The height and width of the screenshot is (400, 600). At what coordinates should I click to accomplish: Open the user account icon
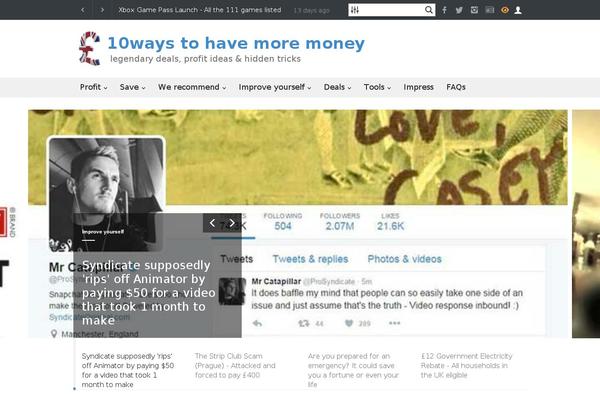518,10
